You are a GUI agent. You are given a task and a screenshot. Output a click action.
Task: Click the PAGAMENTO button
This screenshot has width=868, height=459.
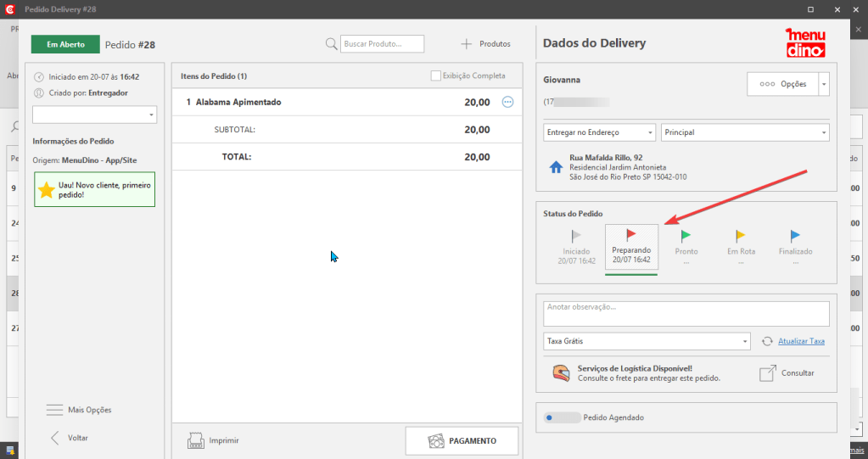(462, 441)
